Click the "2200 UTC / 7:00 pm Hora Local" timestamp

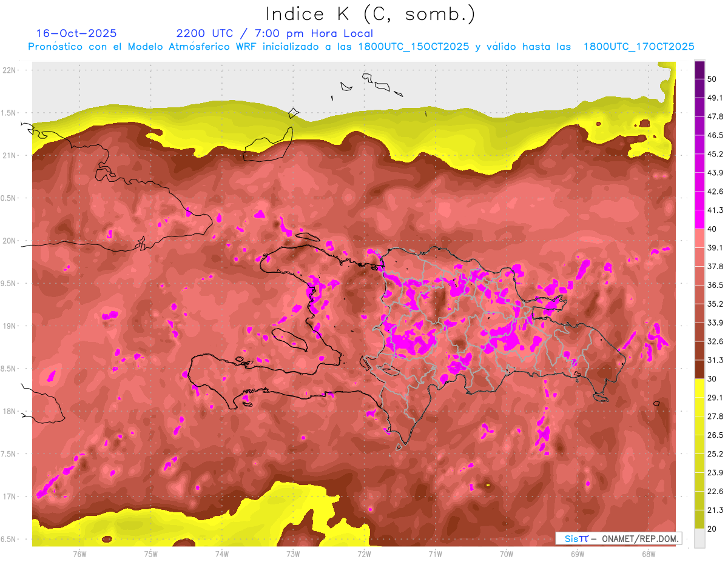pos(274,33)
